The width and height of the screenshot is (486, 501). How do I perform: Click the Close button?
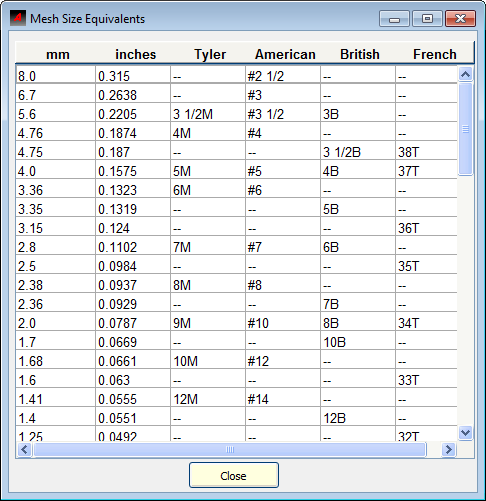pos(234,475)
